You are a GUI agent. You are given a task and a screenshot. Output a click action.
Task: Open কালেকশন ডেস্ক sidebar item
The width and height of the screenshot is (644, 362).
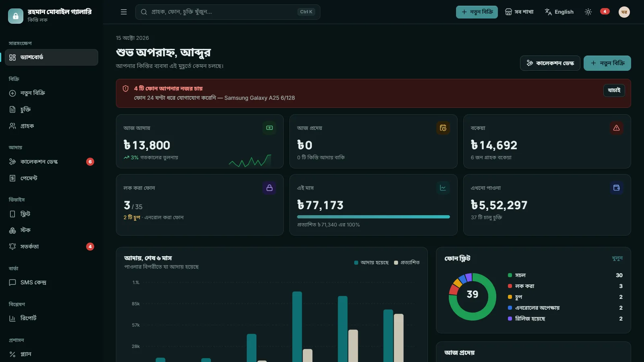(52, 162)
